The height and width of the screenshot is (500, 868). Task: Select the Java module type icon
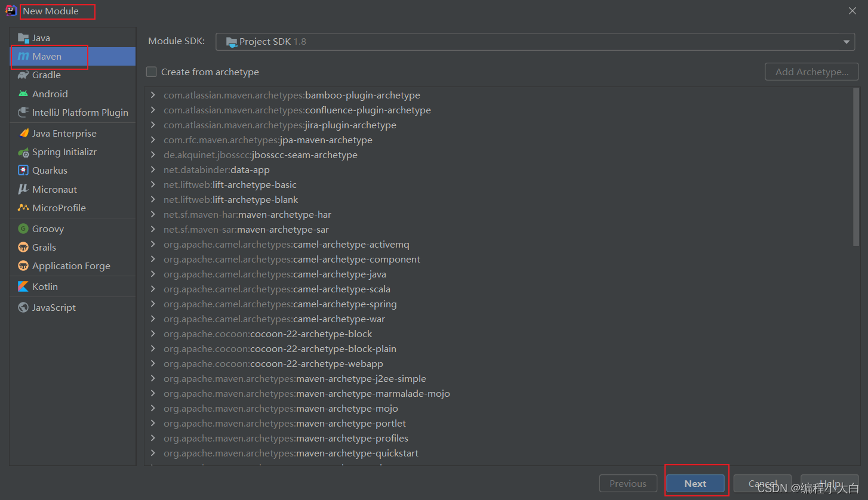tap(23, 38)
